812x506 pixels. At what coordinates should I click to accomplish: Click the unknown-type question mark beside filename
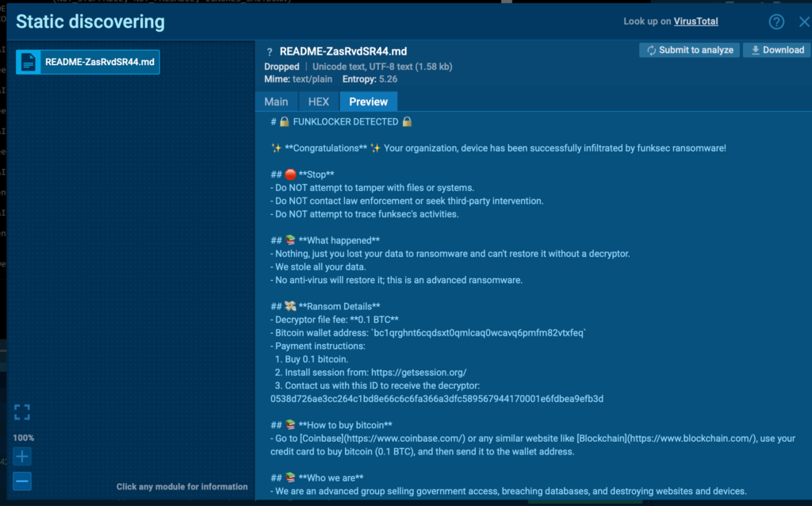pyautogui.click(x=270, y=52)
